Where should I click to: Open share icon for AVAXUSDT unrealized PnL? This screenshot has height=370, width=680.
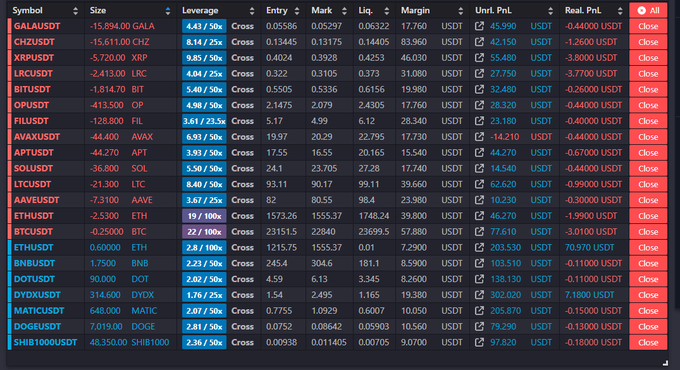pyautogui.click(x=479, y=137)
